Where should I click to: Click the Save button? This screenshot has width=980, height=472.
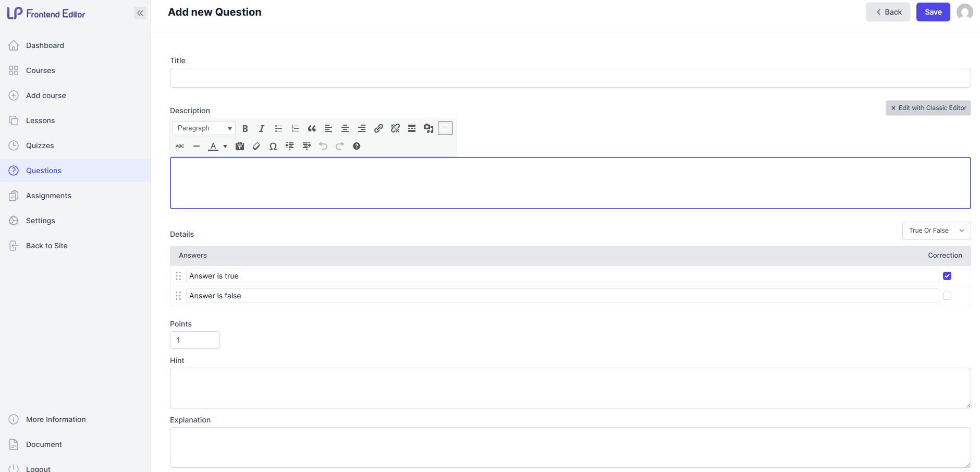(x=933, y=12)
